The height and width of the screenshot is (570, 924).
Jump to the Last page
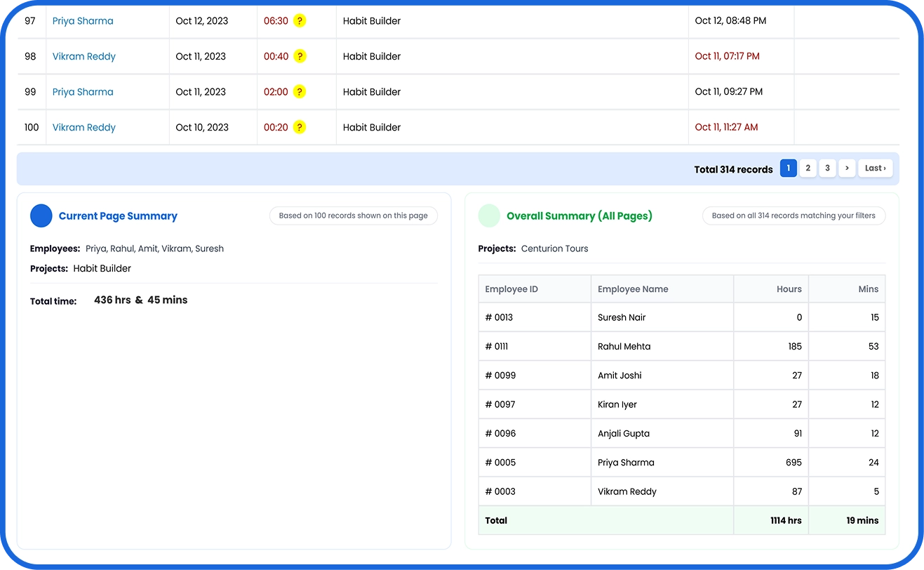(x=876, y=168)
